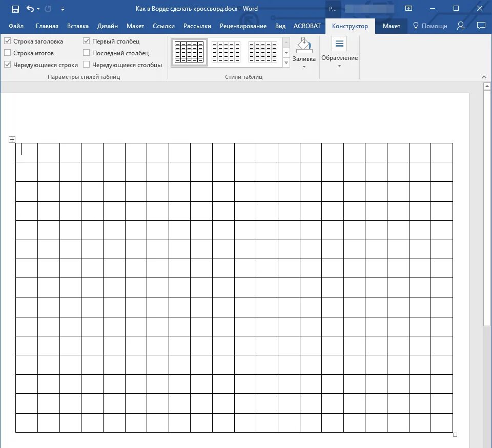Screen dimensions: 492x448
Task: Switch to the Вставка tab
Action: coord(78,26)
